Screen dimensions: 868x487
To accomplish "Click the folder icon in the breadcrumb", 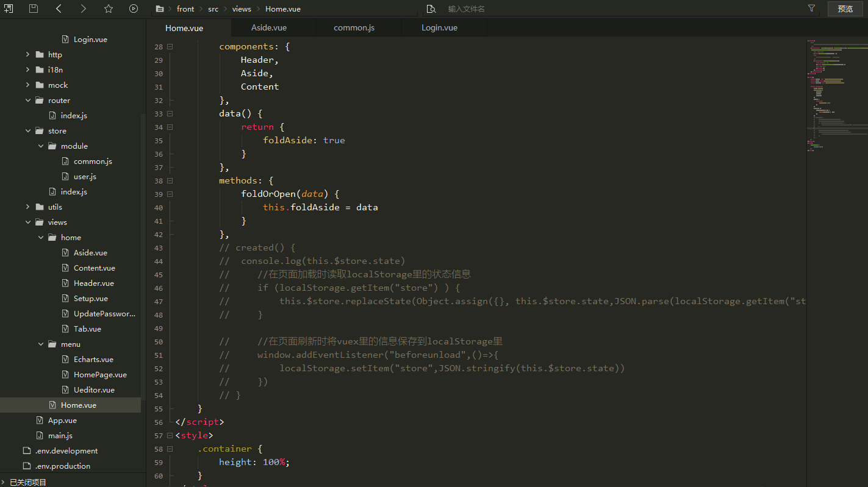I will pyautogui.click(x=160, y=9).
